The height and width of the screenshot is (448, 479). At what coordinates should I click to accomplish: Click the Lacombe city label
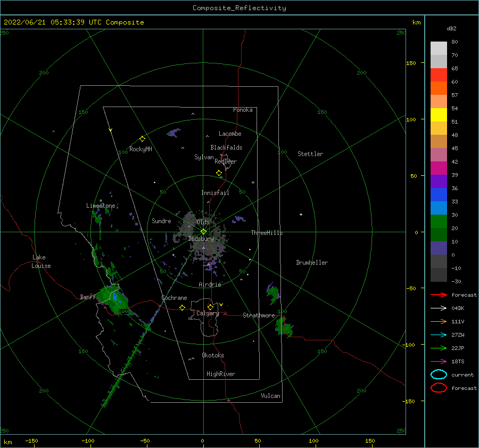(x=230, y=134)
